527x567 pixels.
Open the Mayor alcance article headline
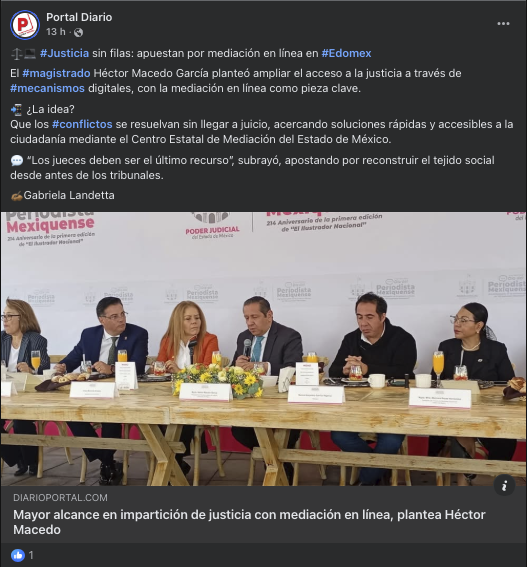click(x=249, y=522)
